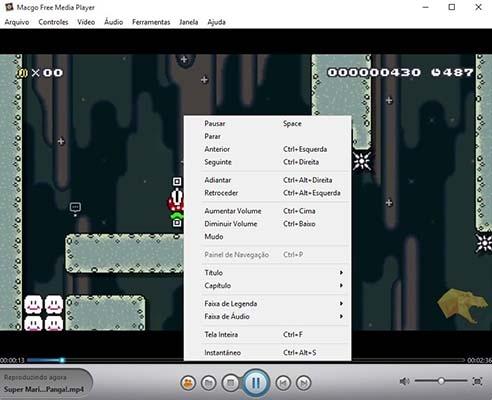Skip to the previous track button
The image size is (492, 400).
tap(283, 383)
